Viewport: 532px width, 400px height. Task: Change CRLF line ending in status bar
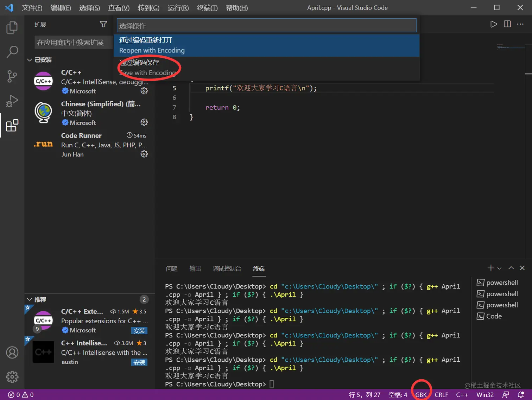click(x=441, y=395)
